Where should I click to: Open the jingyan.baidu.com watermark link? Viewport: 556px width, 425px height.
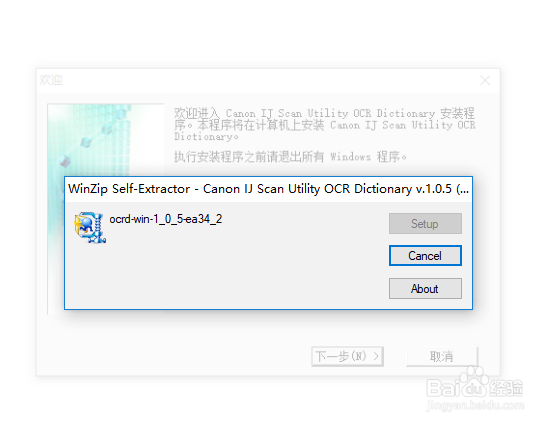coord(475,405)
